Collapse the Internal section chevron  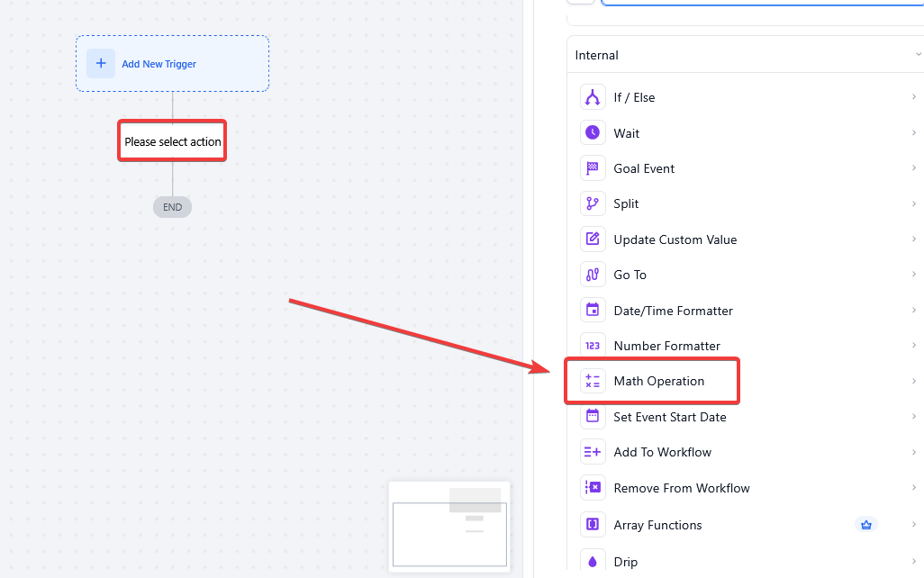pyautogui.click(x=917, y=55)
